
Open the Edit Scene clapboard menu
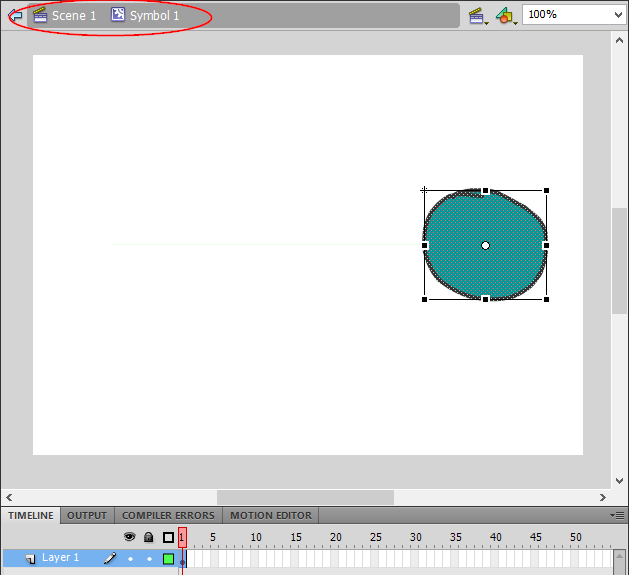tap(478, 16)
